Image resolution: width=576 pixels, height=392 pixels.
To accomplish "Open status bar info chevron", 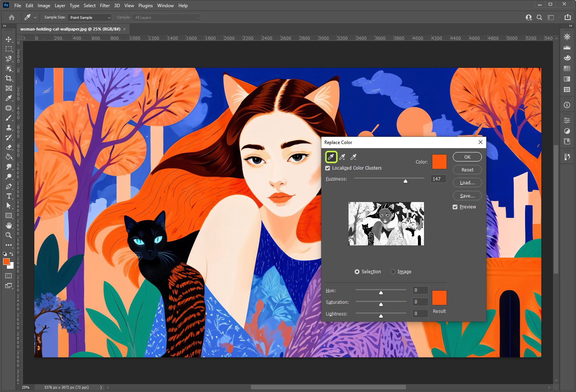I will click(101, 387).
